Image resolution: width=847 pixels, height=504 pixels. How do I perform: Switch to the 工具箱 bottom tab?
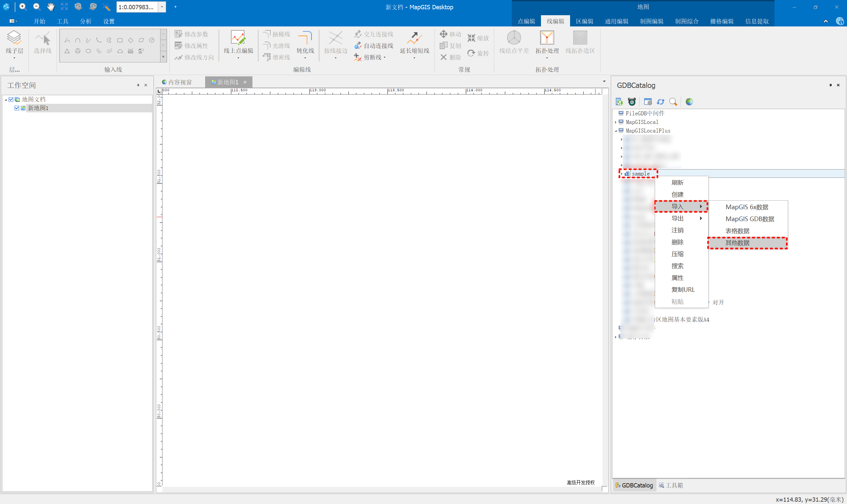point(671,485)
